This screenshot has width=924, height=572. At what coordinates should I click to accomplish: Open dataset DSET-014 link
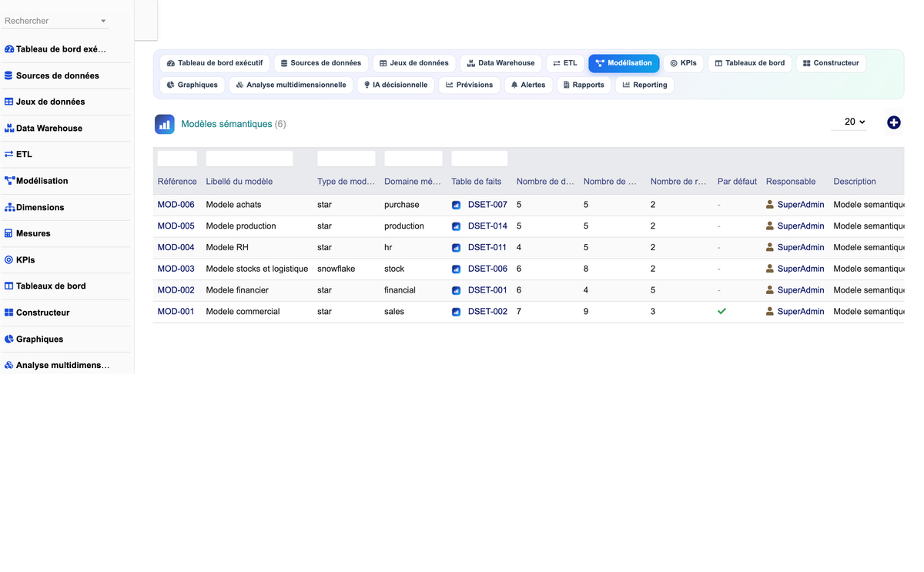[487, 226]
